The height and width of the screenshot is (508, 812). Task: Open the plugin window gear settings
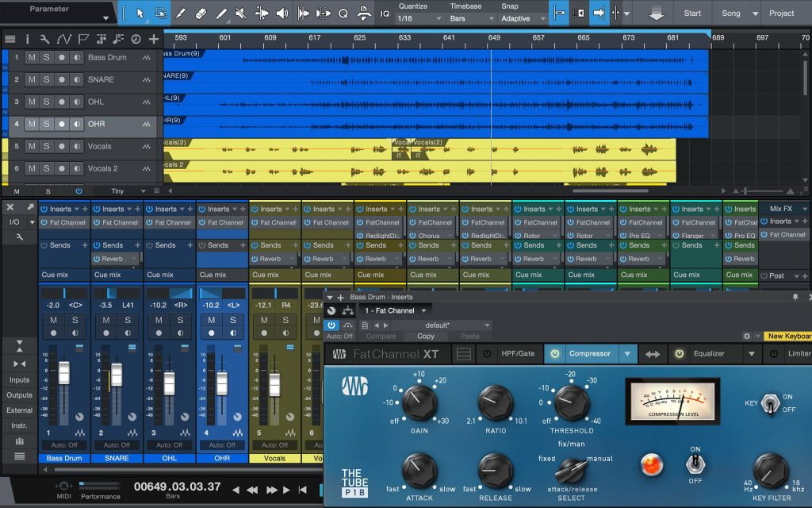click(x=747, y=336)
